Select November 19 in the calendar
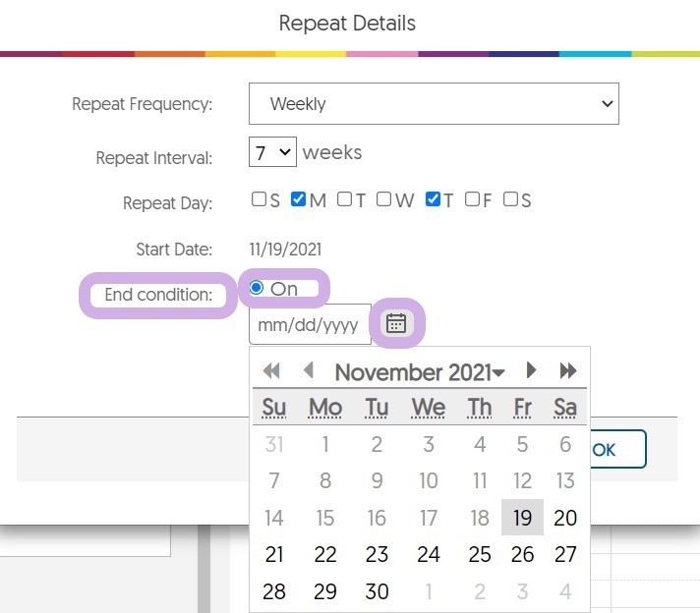The width and height of the screenshot is (700, 613). [x=522, y=518]
